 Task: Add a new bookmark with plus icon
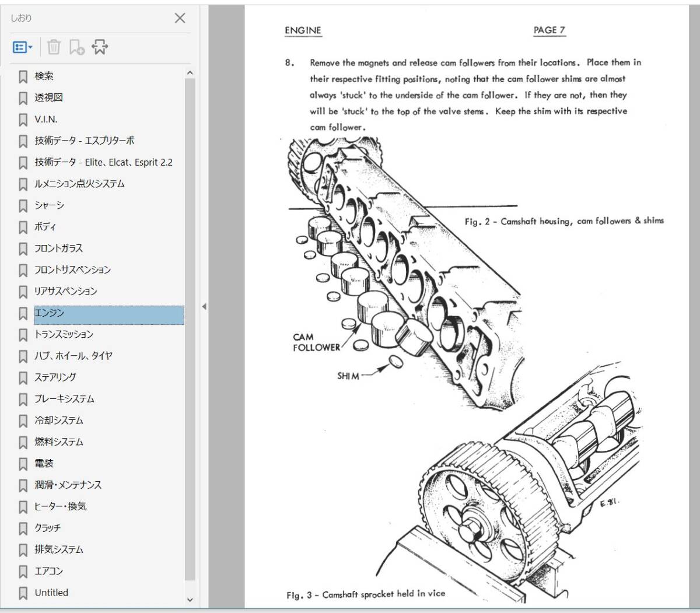(76, 47)
